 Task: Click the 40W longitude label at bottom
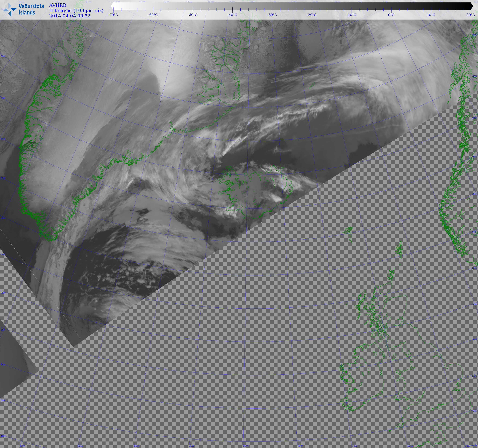coord(22,446)
